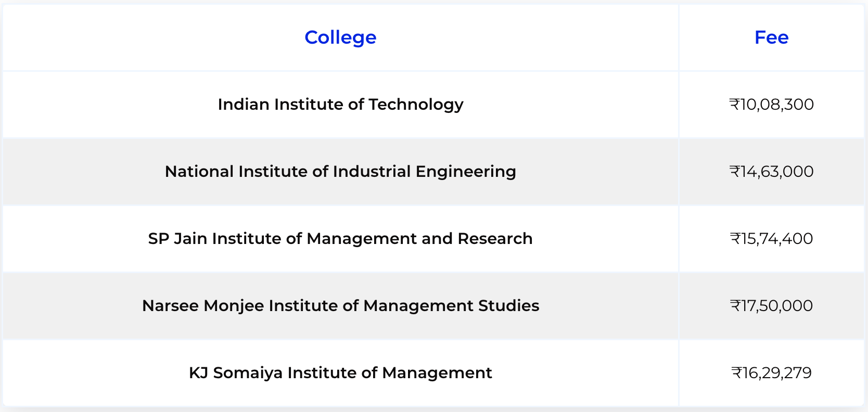Select National Institute of Industrial Engineering text
The height and width of the screenshot is (412, 868).
pos(340,172)
